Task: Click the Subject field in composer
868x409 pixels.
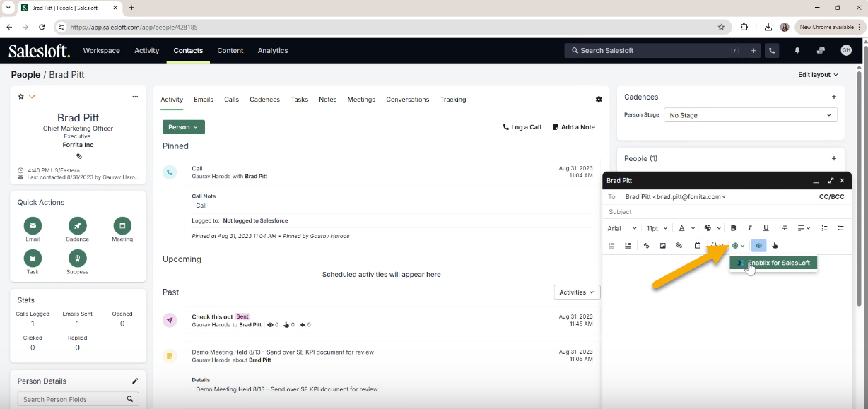Action: (x=727, y=212)
